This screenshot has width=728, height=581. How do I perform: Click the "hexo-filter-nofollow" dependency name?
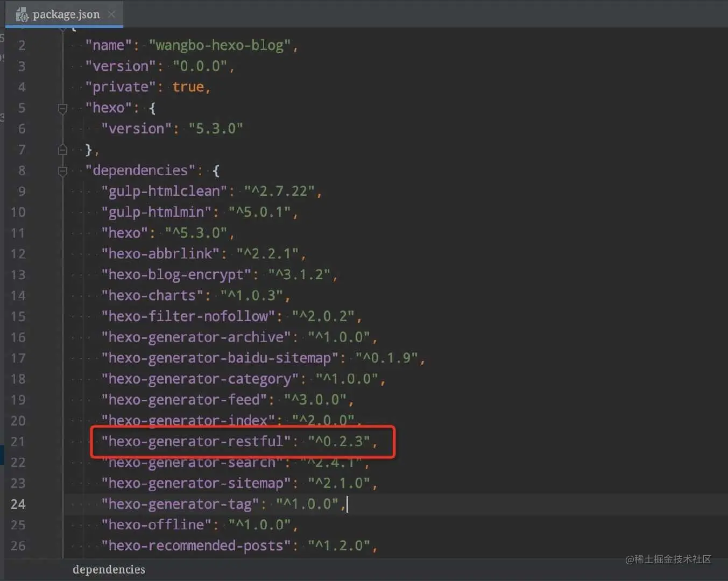click(x=188, y=316)
